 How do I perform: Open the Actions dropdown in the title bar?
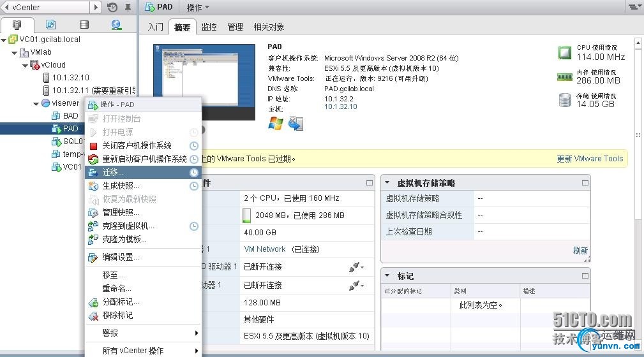198,8
